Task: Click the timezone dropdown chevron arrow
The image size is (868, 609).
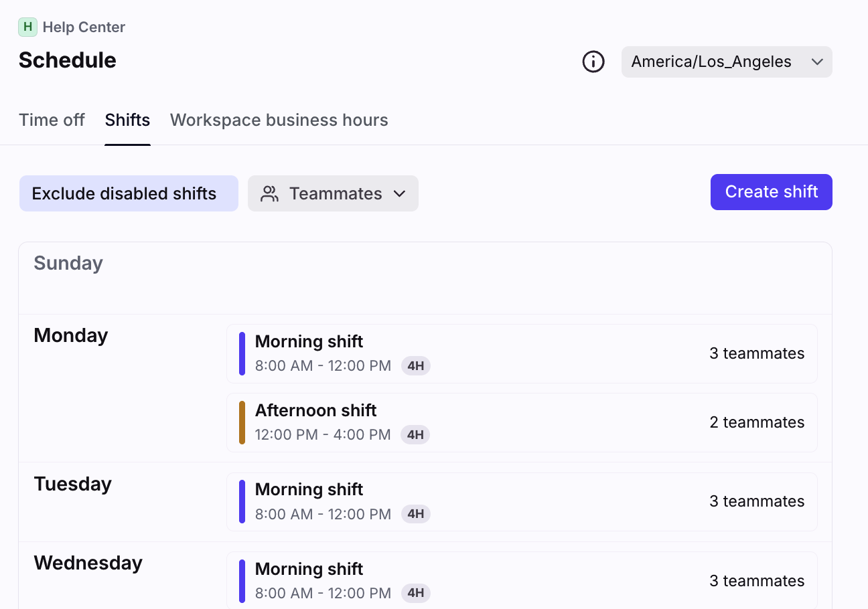Action: [x=816, y=62]
